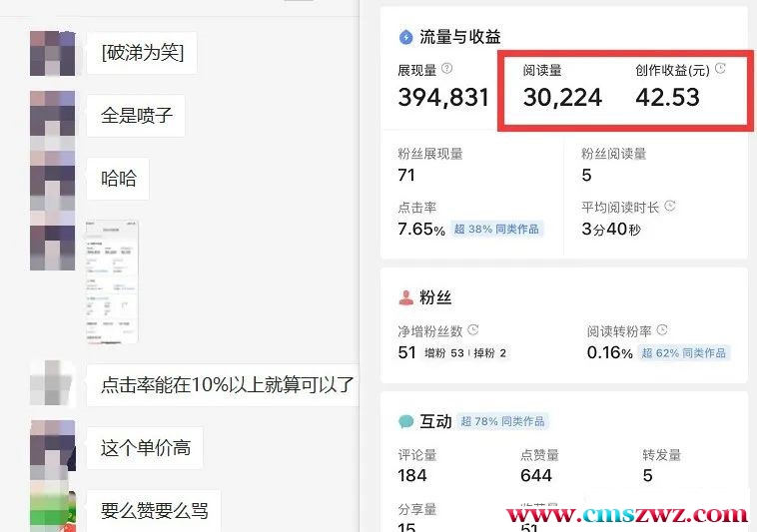
Task: Click the avatar next to 全是喷子 message
Action: coord(52,114)
